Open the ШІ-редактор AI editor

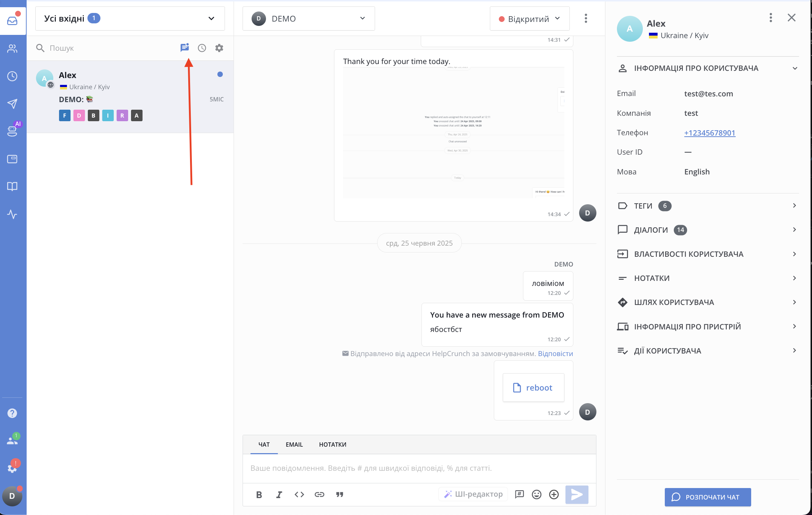pyautogui.click(x=473, y=495)
